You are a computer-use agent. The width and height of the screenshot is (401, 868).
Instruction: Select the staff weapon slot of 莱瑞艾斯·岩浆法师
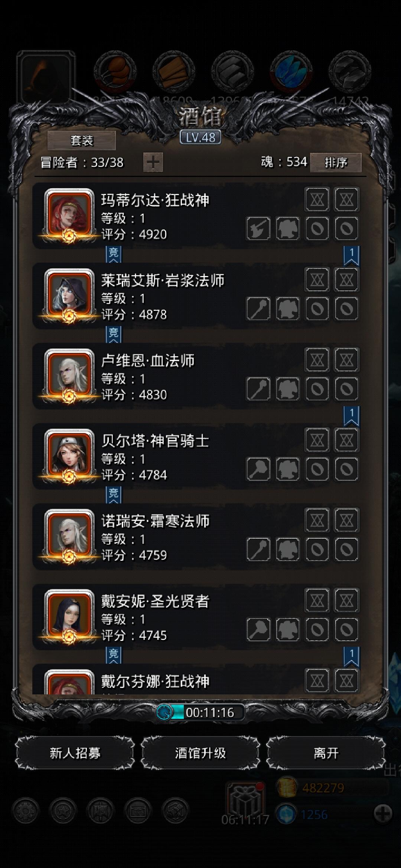[258, 308]
